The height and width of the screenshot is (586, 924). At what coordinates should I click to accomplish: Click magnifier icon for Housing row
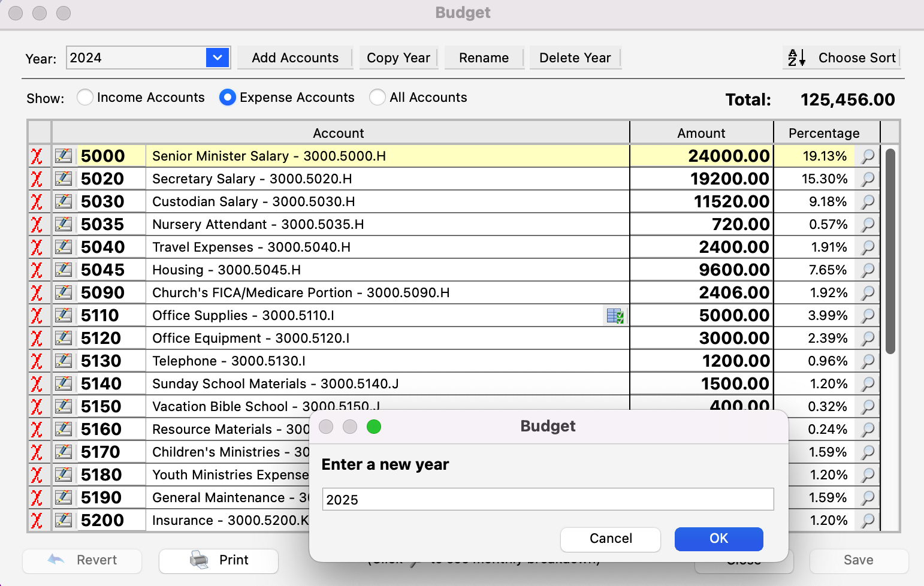pyautogui.click(x=867, y=270)
